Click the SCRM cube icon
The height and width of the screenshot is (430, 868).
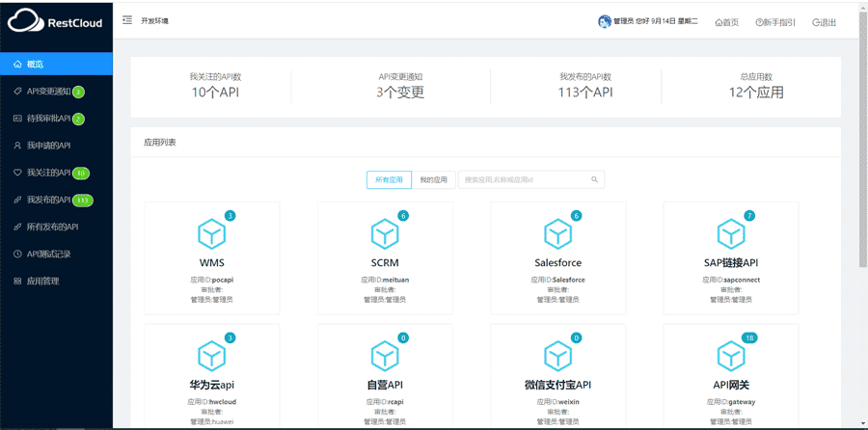pyautogui.click(x=385, y=234)
